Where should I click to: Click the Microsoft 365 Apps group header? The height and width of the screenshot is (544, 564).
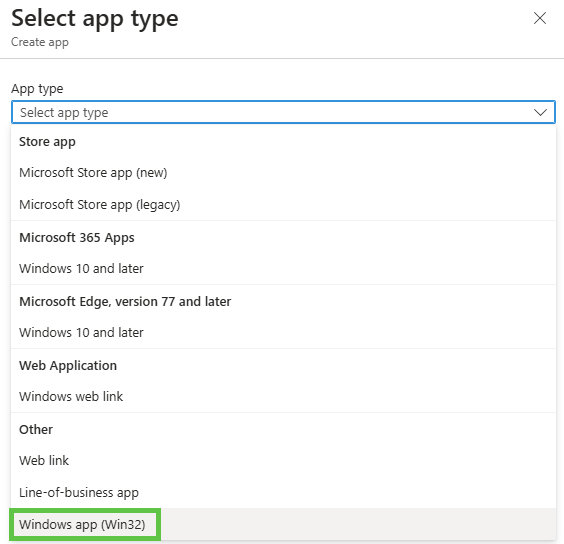point(77,238)
